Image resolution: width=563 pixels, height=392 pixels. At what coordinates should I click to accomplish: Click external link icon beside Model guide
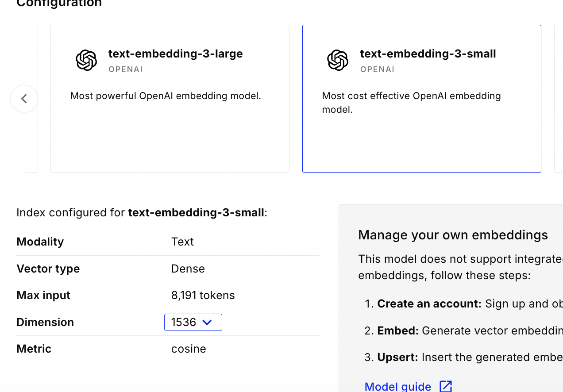pos(446,386)
